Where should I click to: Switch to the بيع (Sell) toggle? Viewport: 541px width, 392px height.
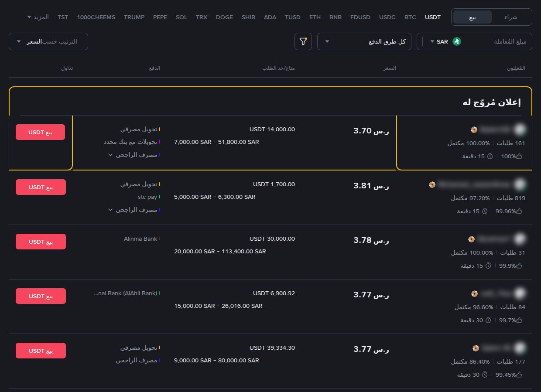473,17
